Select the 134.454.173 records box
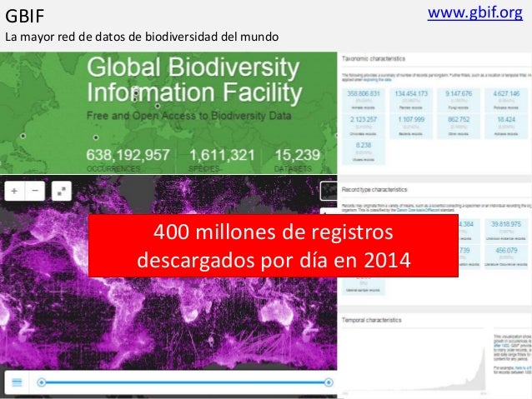Image resolution: width=532 pixels, height=399 pixels. point(411,100)
